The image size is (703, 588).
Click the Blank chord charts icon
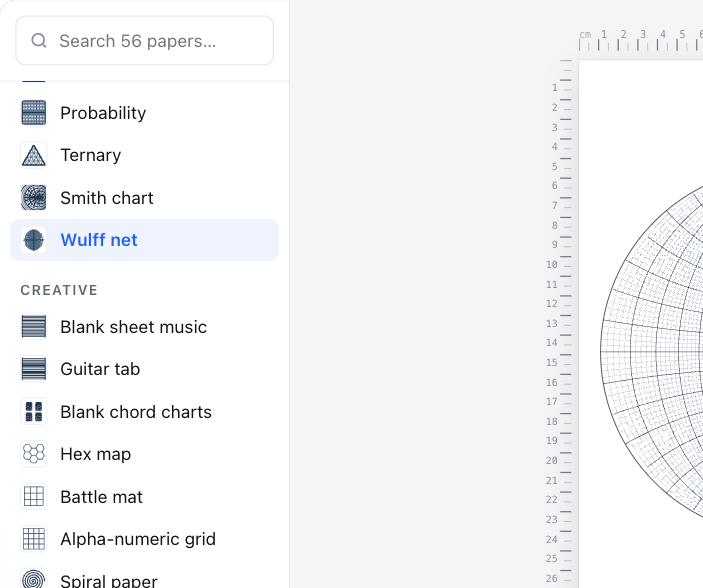[34, 412]
